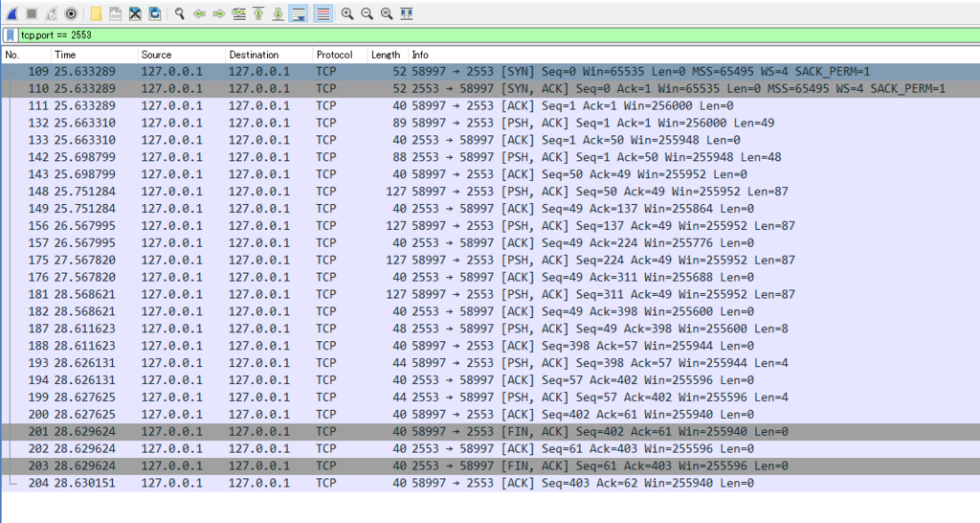
Task: Select packet 181 Seq=311 row
Action: coord(490,294)
